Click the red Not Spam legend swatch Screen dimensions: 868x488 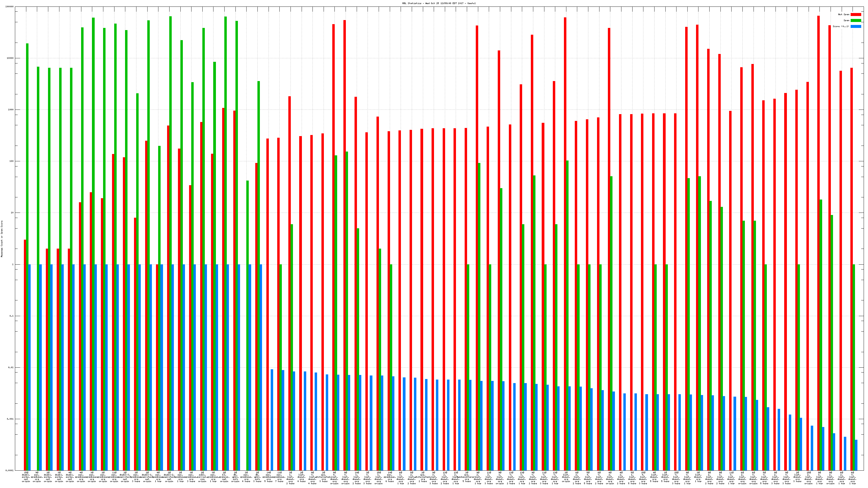point(856,14)
